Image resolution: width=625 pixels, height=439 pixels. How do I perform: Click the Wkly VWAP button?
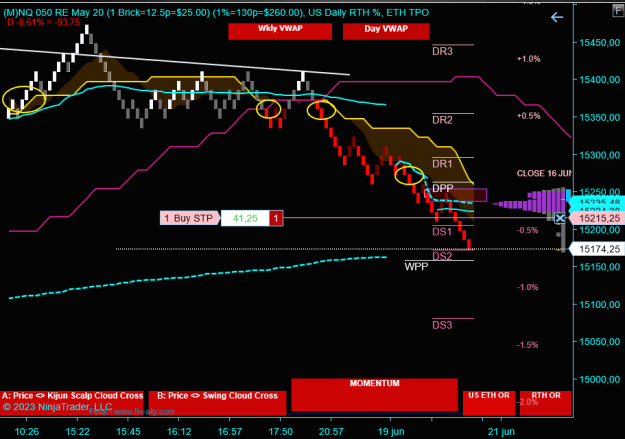pyautogui.click(x=280, y=31)
